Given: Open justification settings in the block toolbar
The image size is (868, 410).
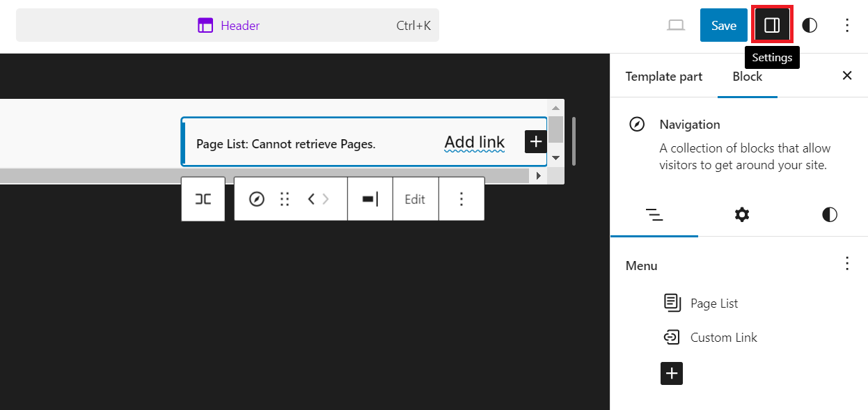Looking at the screenshot, I should [x=370, y=198].
